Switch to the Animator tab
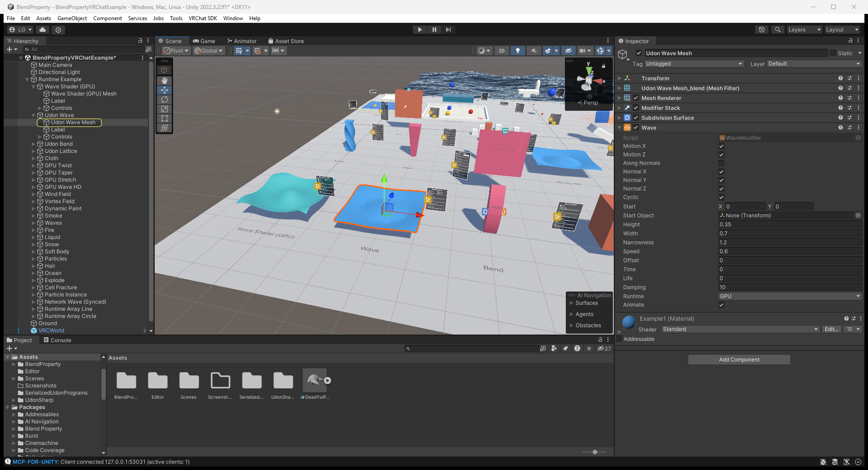 (242, 41)
